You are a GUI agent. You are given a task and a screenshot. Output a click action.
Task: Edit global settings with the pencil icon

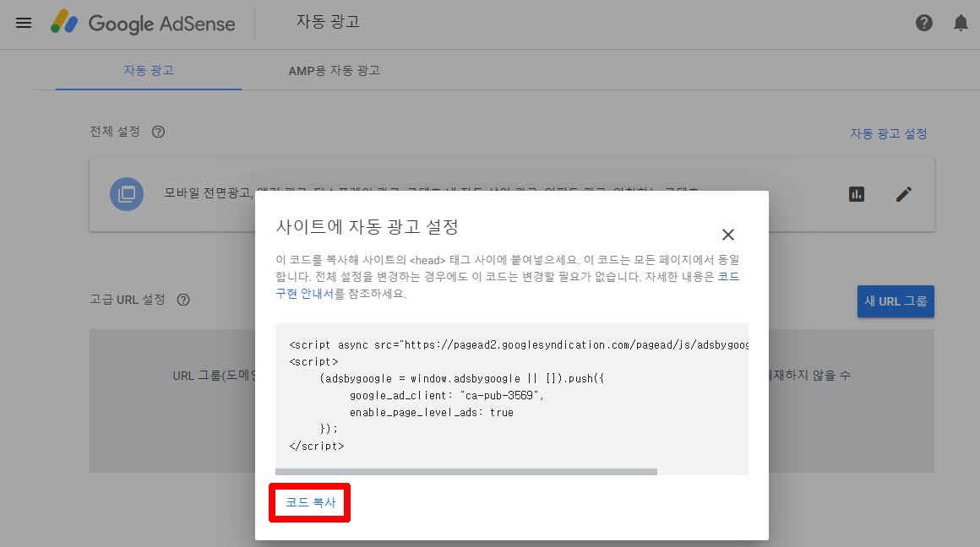[x=904, y=194]
